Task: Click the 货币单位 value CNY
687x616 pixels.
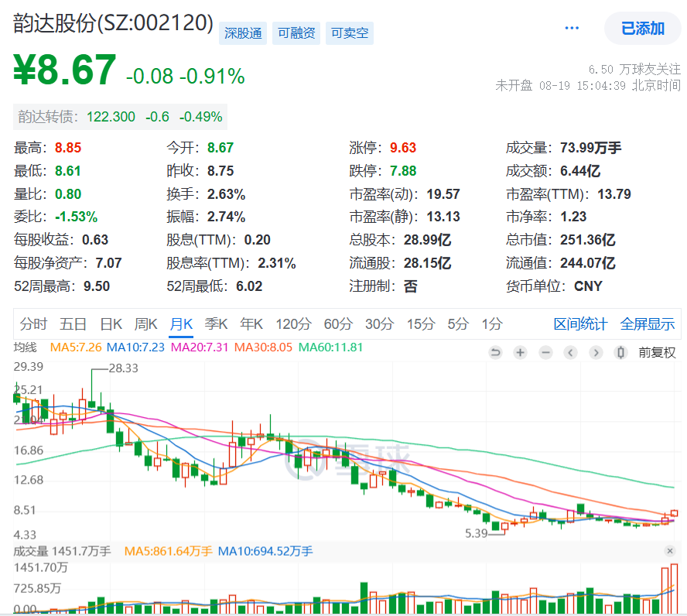Action: 588,286
